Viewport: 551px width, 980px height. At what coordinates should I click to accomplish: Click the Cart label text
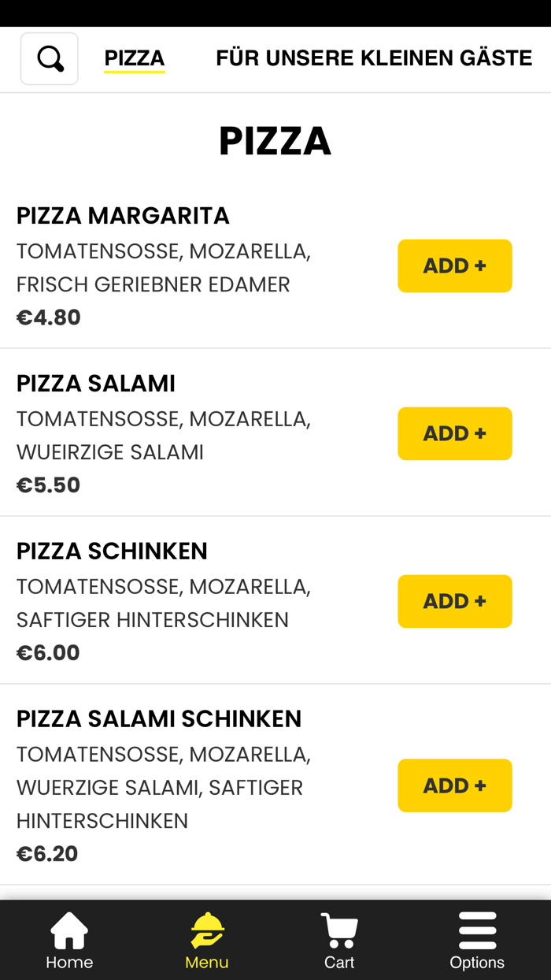click(339, 963)
